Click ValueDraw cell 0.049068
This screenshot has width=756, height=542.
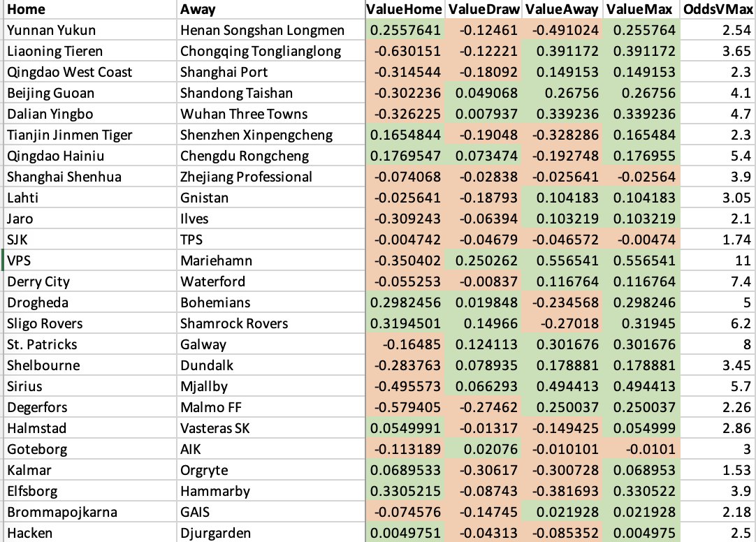pos(484,93)
